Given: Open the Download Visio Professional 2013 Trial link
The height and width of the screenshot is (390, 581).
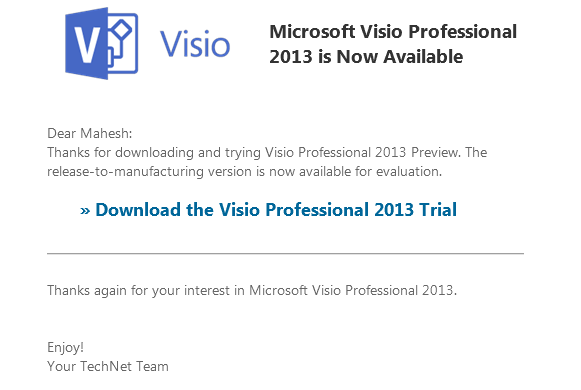Looking at the screenshot, I should 269,210.
